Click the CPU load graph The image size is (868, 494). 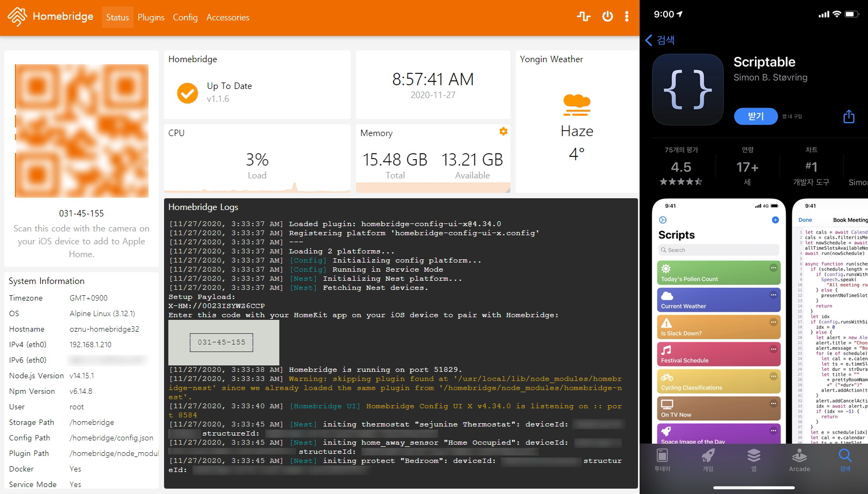tap(257, 187)
